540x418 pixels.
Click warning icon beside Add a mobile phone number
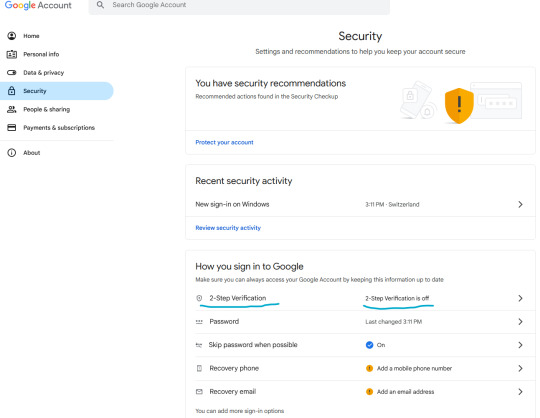tap(370, 368)
